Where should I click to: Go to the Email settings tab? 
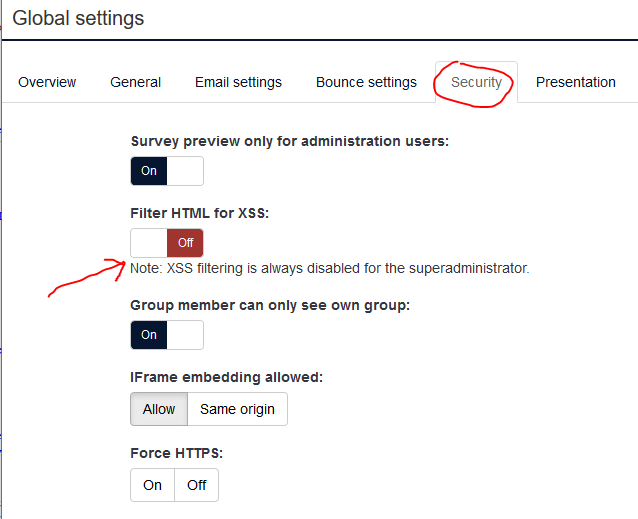238,82
